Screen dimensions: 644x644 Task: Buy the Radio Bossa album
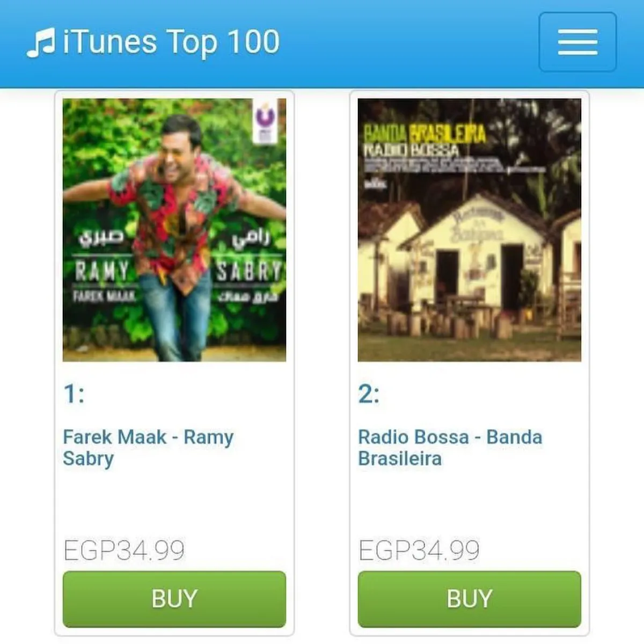470,599
